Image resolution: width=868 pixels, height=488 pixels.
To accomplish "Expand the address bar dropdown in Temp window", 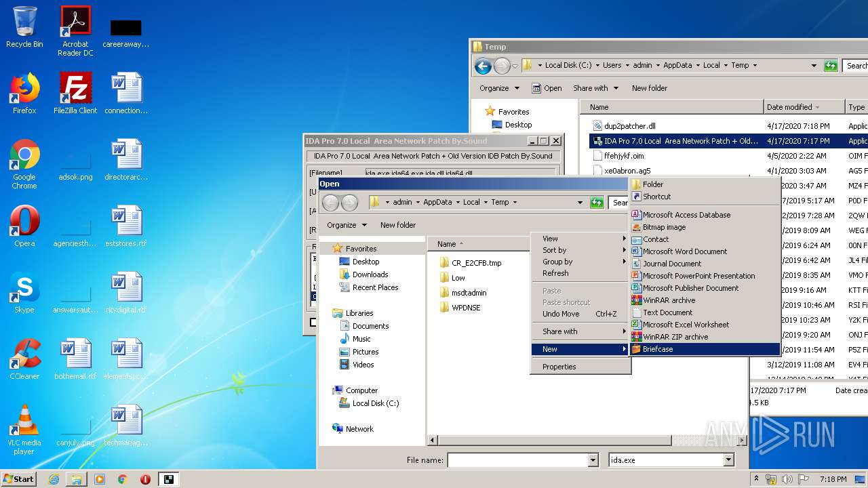I will click(814, 66).
